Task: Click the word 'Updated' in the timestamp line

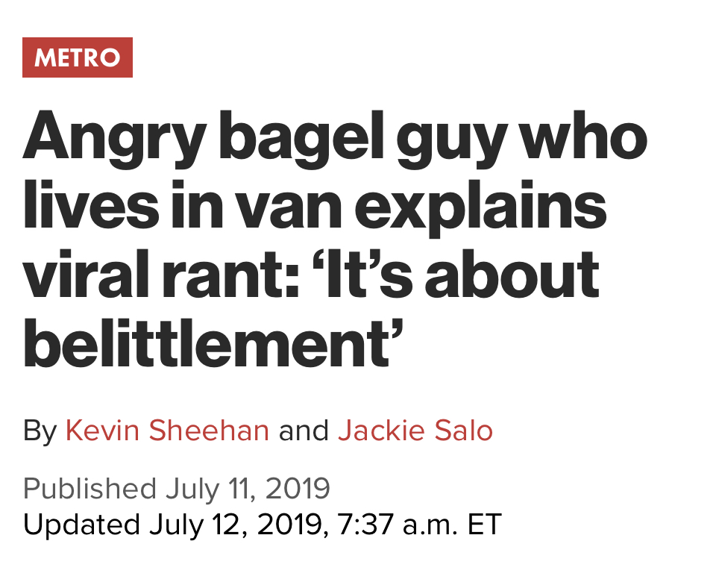Action: (x=81, y=525)
